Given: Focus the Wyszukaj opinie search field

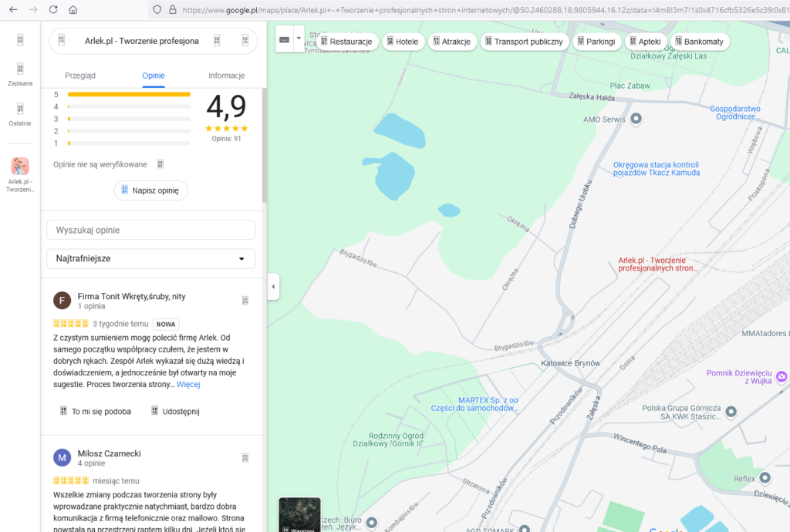Looking at the screenshot, I should (x=151, y=230).
